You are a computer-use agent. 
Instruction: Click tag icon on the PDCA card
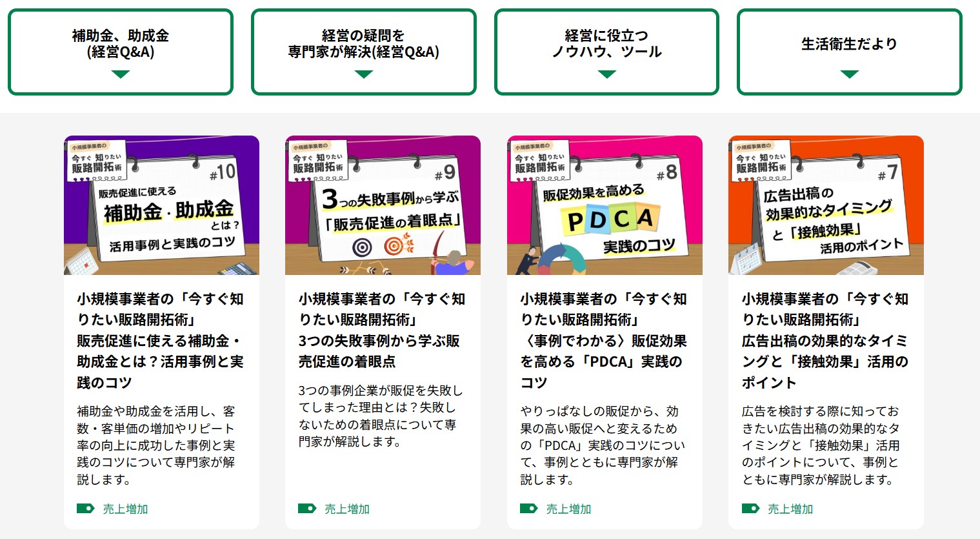pyautogui.click(x=529, y=509)
